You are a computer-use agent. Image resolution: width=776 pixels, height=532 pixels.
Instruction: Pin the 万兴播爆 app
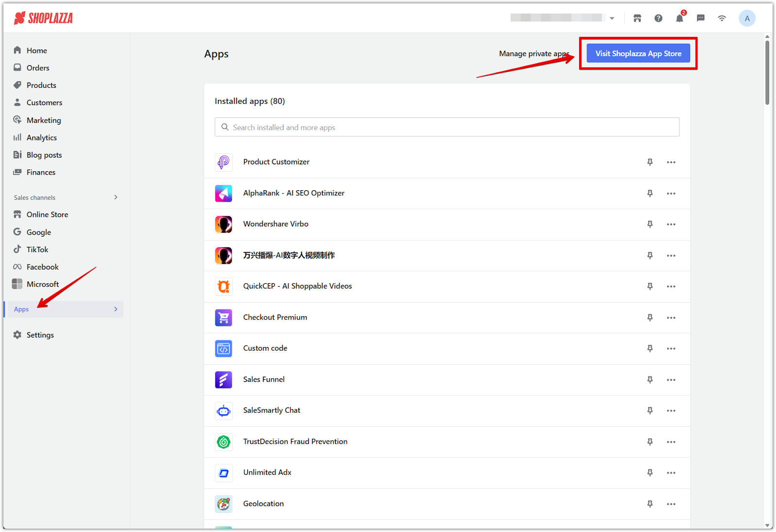[x=650, y=255]
